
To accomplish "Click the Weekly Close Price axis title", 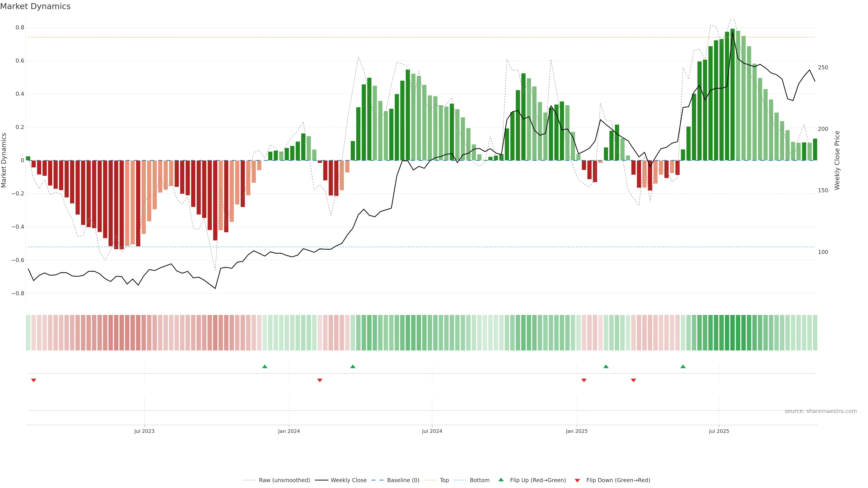I will coord(837,160).
